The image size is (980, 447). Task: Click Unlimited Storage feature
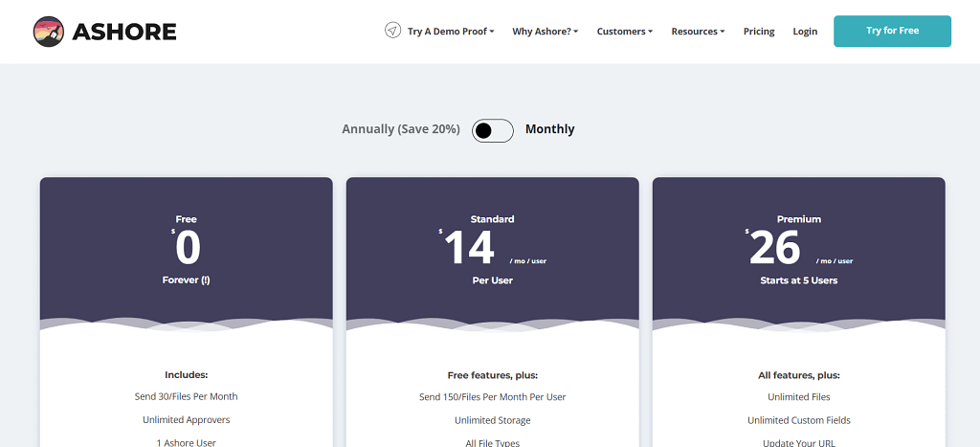tap(493, 420)
